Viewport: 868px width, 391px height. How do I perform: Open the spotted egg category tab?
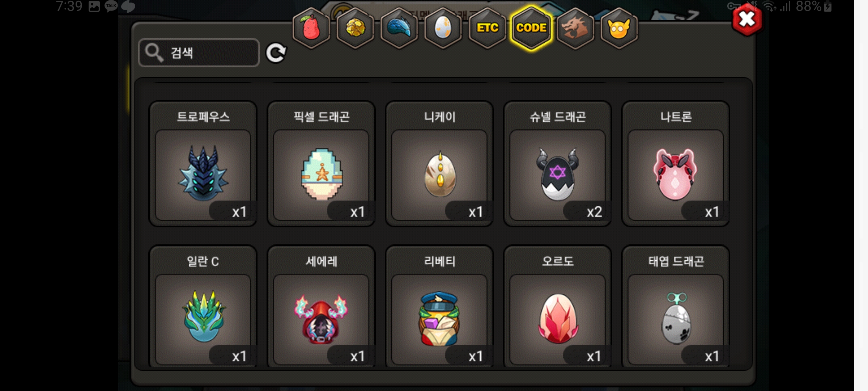[x=443, y=28]
